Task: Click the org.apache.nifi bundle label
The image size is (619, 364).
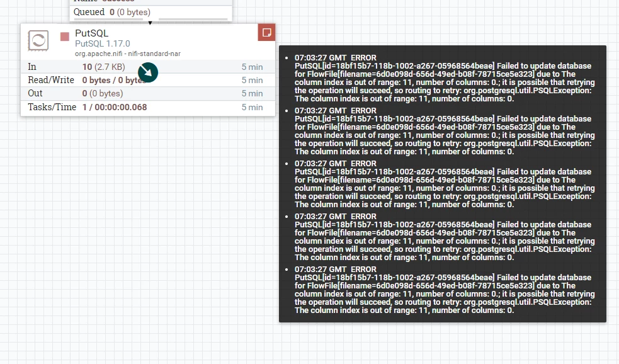Action: 127,54
